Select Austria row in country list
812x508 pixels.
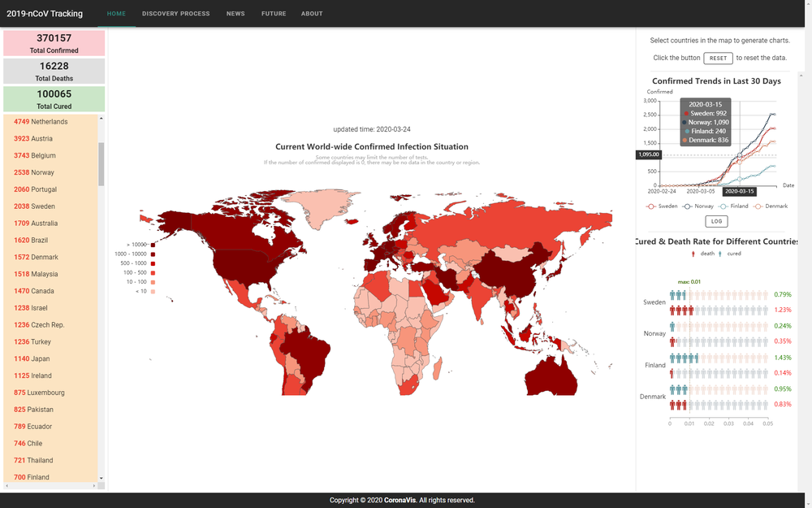(x=50, y=139)
